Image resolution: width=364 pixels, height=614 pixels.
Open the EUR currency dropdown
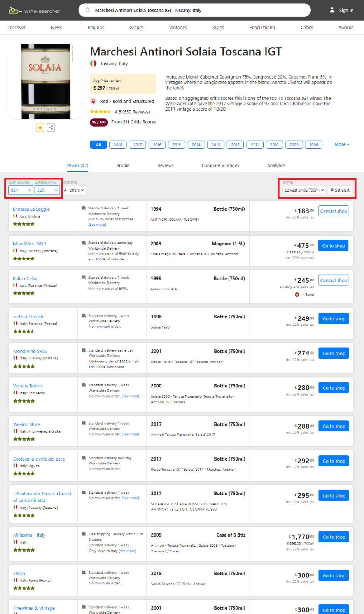tap(47, 190)
